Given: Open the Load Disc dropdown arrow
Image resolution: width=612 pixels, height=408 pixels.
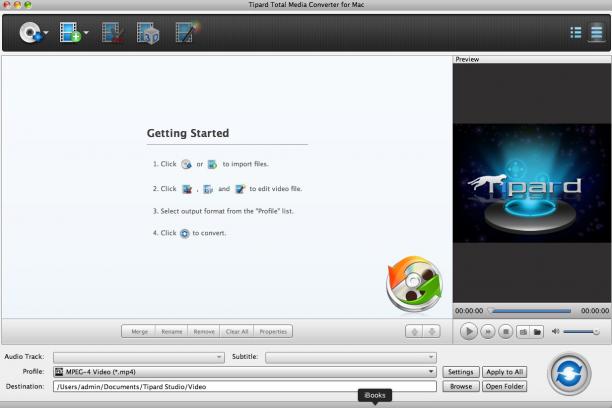Looking at the screenshot, I should point(46,33).
